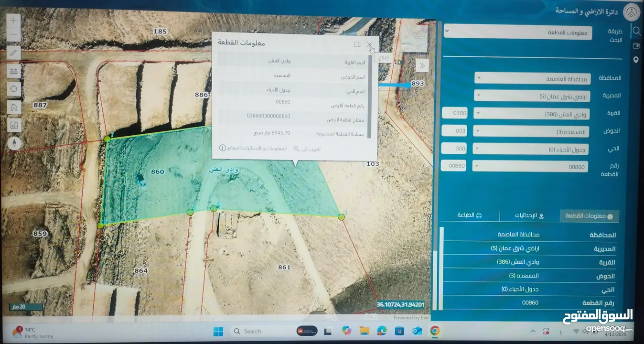Close the معلومات القطعة popup

(x=369, y=44)
